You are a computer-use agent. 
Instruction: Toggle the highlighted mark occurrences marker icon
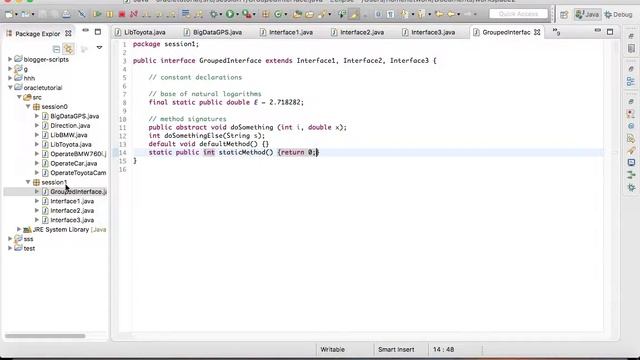click(354, 14)
